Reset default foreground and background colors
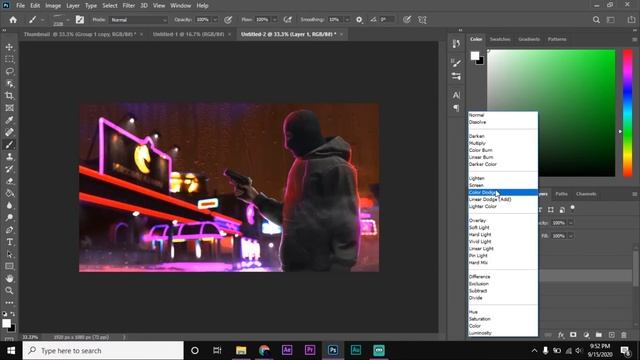 (x=5, y=314)
